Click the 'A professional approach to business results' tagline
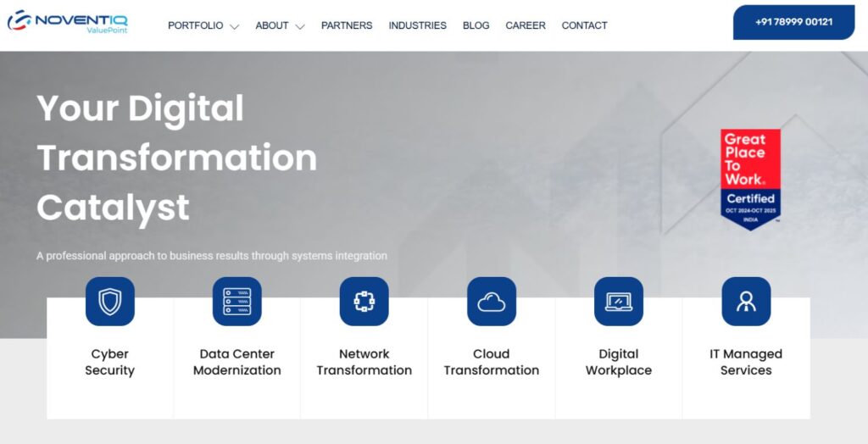 (x=212, y=256)
